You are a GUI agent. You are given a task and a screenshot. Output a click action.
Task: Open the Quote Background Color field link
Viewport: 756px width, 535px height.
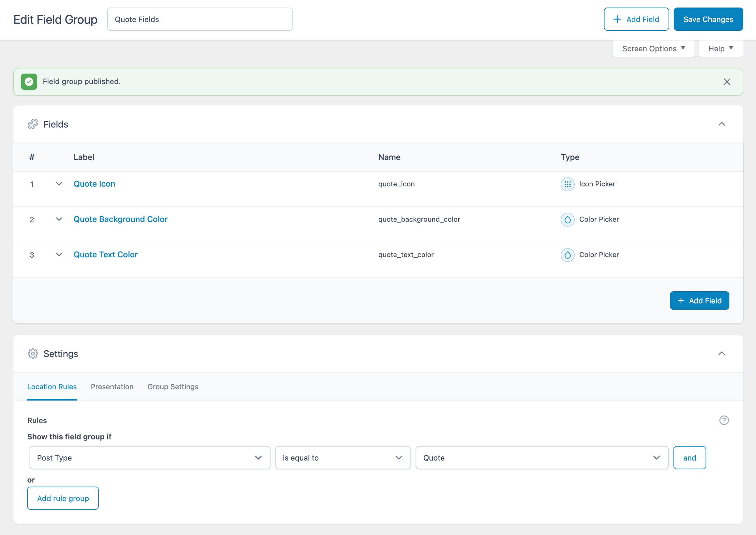(120, 219)
